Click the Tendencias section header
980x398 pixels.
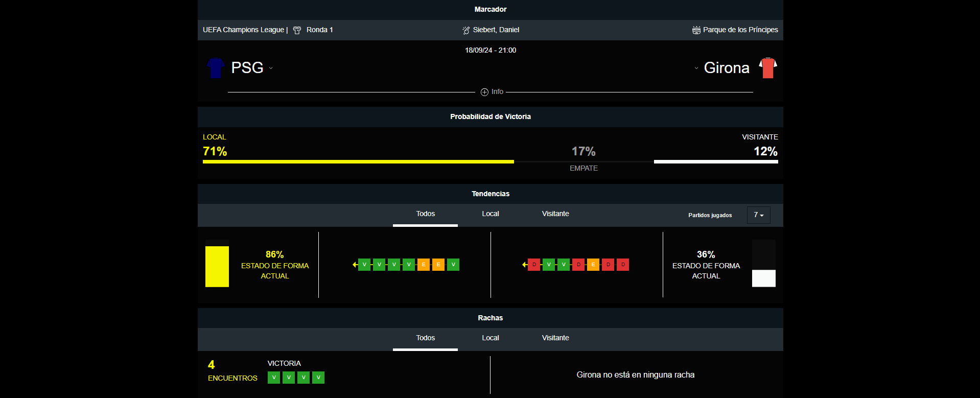pos(491,194)
